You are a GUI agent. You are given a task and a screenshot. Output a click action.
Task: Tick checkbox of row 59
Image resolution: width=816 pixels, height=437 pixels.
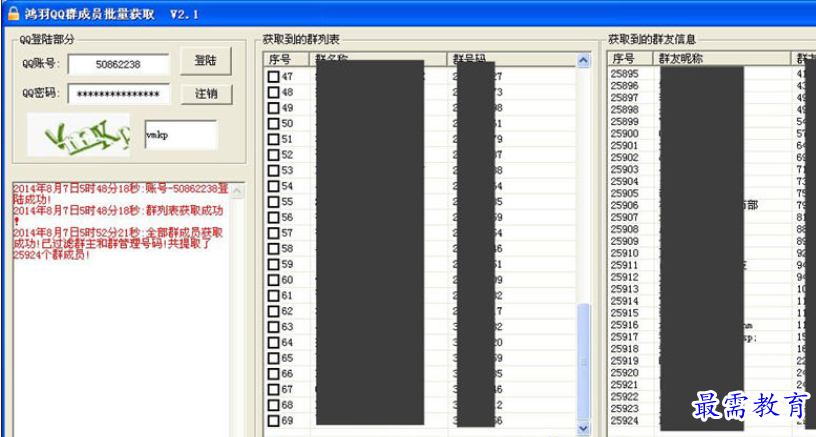click(x=274, y=264)
